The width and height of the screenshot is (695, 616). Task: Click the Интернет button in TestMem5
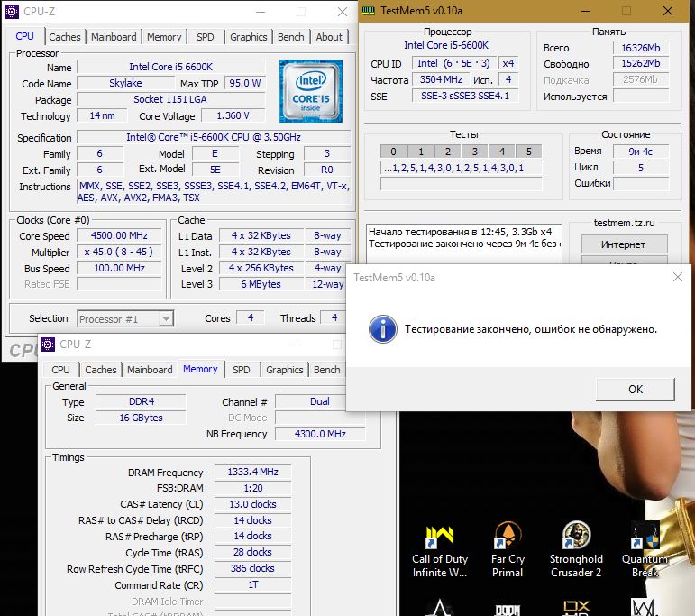coord(624,244)
